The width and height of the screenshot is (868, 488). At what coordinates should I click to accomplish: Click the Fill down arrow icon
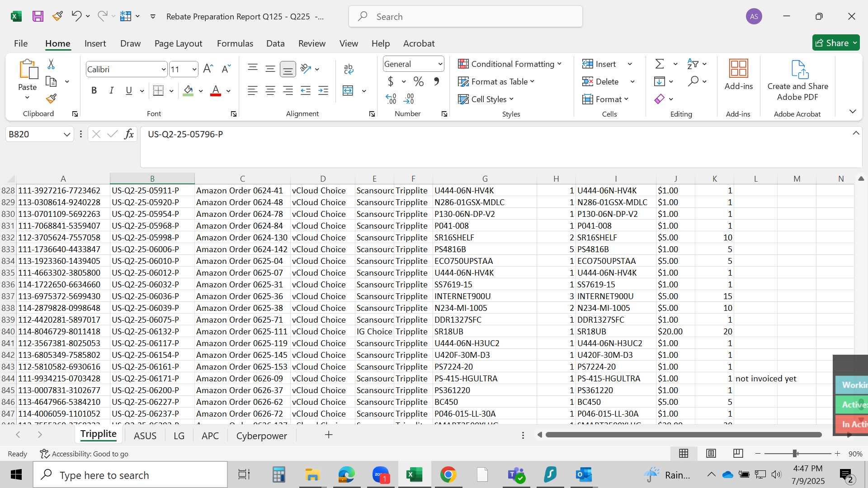coord(660,81)
